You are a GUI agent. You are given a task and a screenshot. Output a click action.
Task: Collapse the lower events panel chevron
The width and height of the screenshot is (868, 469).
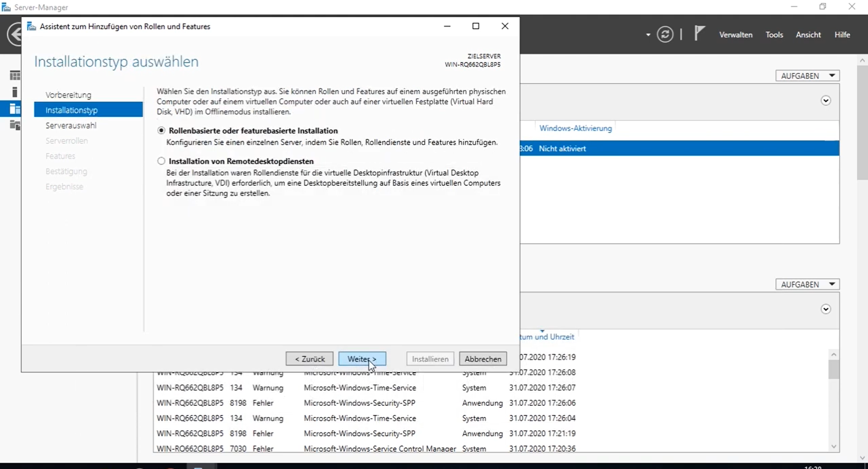(x=826, y=309)
